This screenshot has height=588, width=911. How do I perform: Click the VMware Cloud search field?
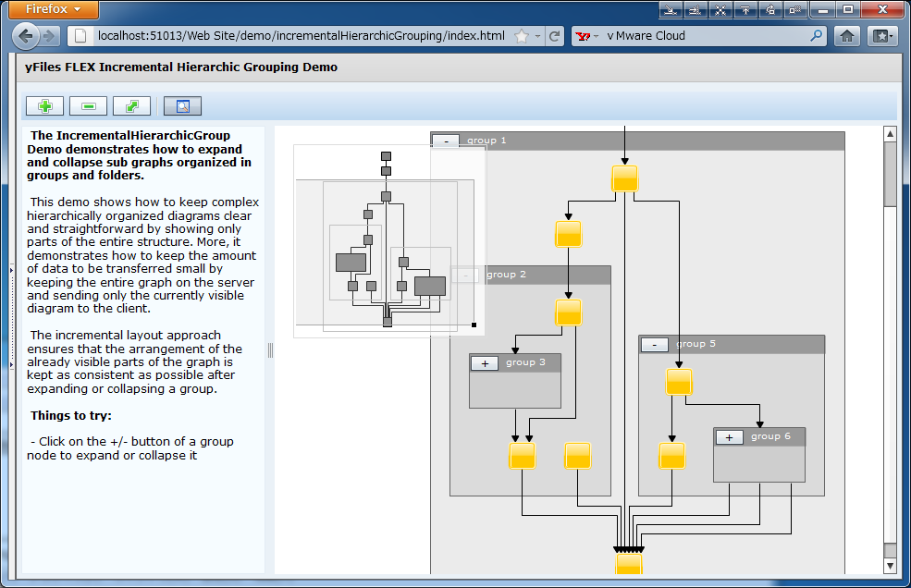[706, 36]
